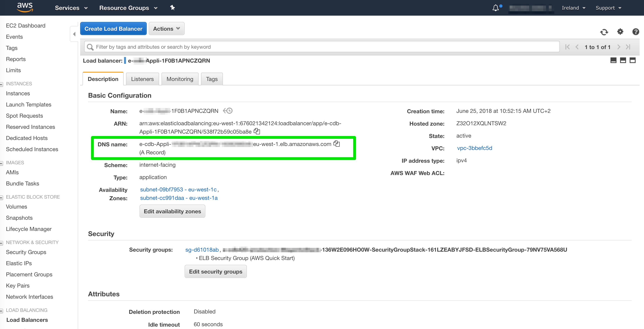
Task: Open Snapshots in sidebar
Action: [19, 218]
